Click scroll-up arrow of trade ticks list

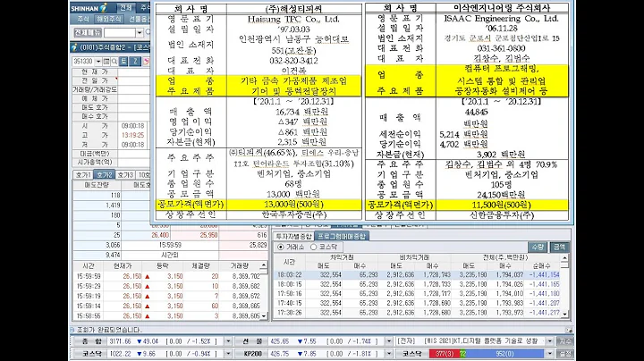pyautogui.click(x=264, y=265)
